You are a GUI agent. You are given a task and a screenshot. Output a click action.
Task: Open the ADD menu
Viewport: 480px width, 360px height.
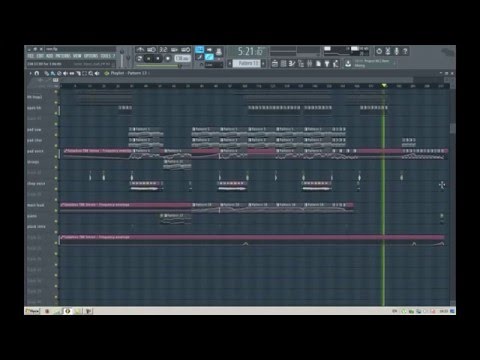49,56
